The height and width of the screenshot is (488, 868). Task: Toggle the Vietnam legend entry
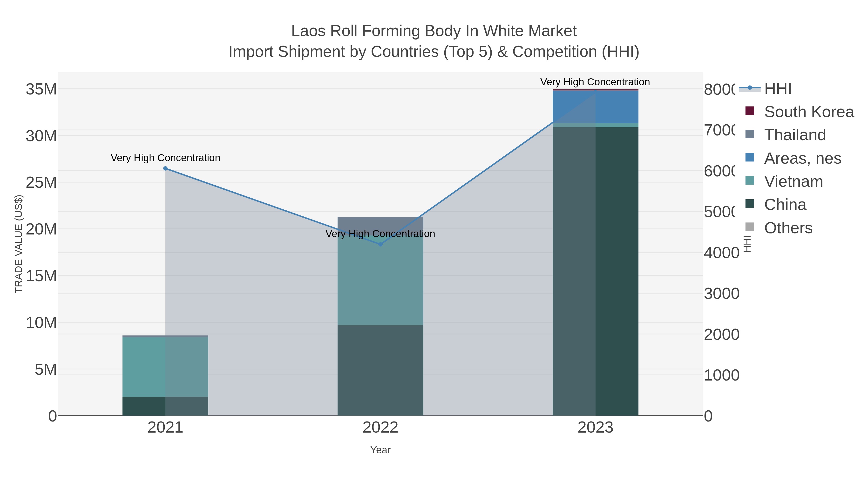pyautogui.click(x=784, y=181)
